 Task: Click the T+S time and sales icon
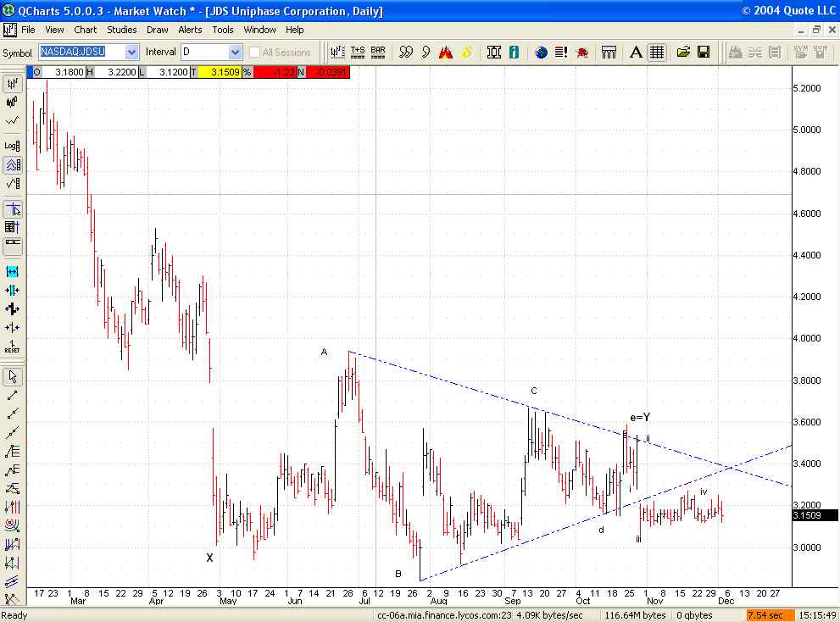358,53
